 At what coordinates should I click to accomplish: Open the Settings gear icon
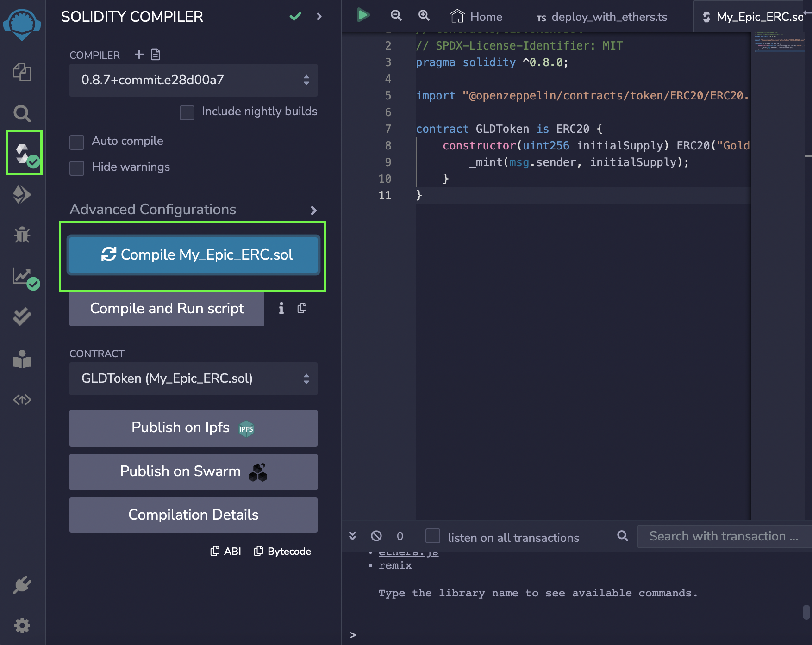[22, 626]
